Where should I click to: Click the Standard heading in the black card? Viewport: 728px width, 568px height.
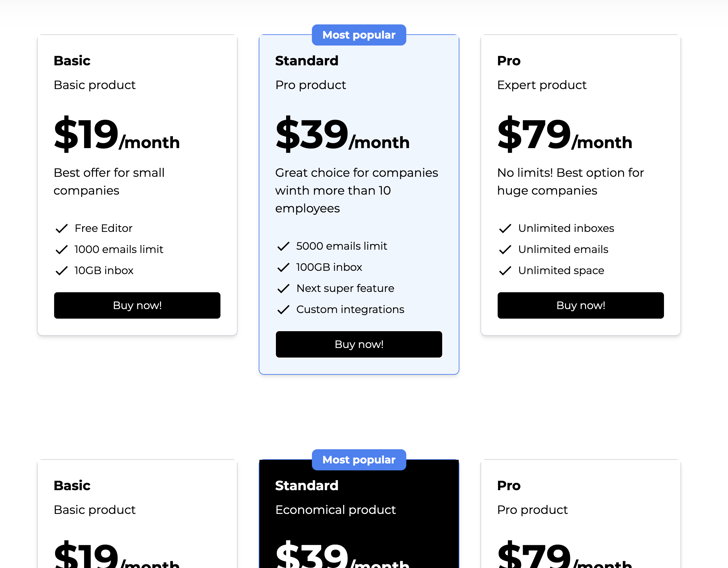pos(307,486)
